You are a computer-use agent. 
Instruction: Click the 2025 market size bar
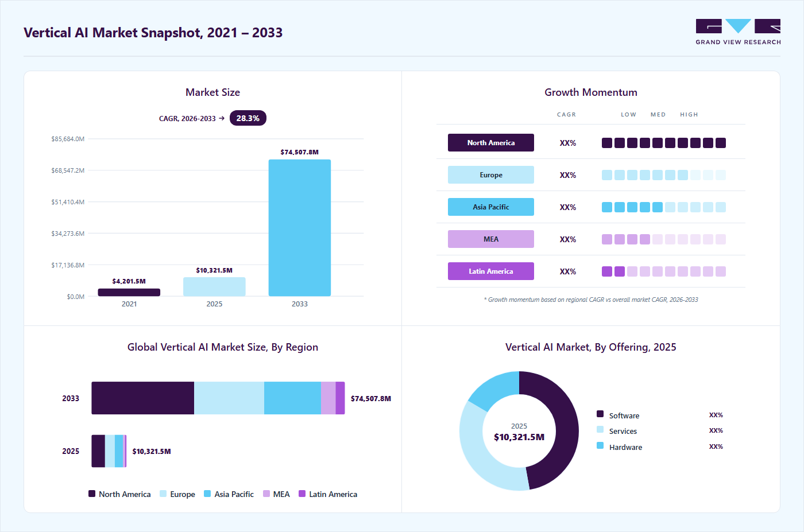pos(214,286)
